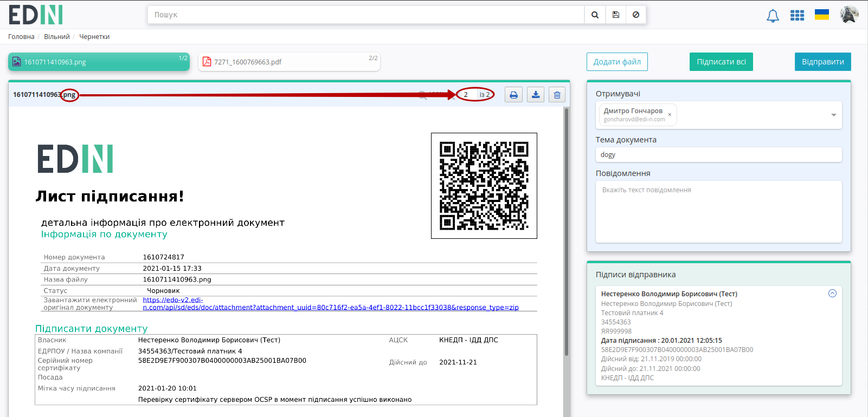Open Вільний breadcrumb
868x417 pixels.
click(x=57, y=37)
